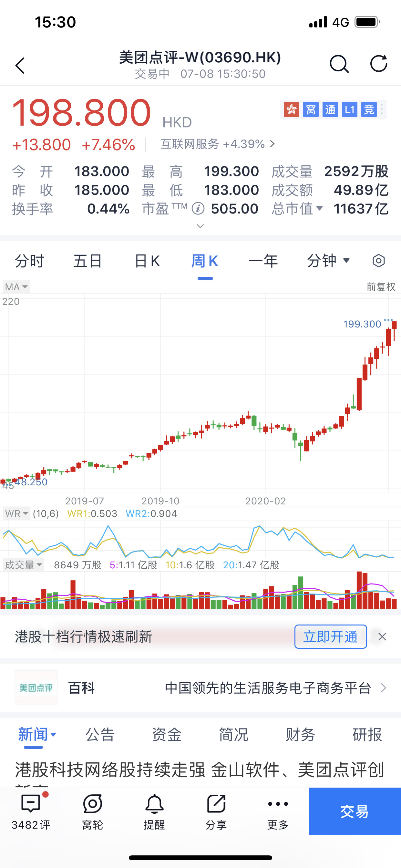Tap the info icon next to 市盈TTM

click(198, 209)
